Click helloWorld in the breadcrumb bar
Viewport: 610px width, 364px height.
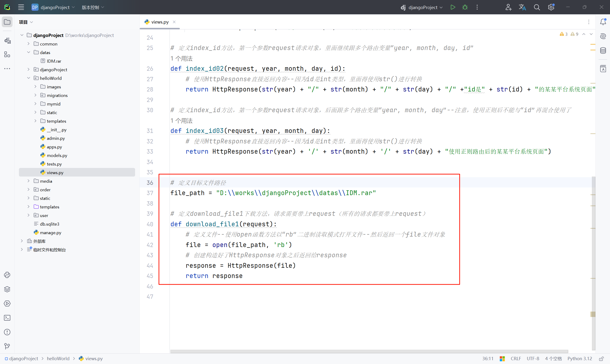pos(58,359)
